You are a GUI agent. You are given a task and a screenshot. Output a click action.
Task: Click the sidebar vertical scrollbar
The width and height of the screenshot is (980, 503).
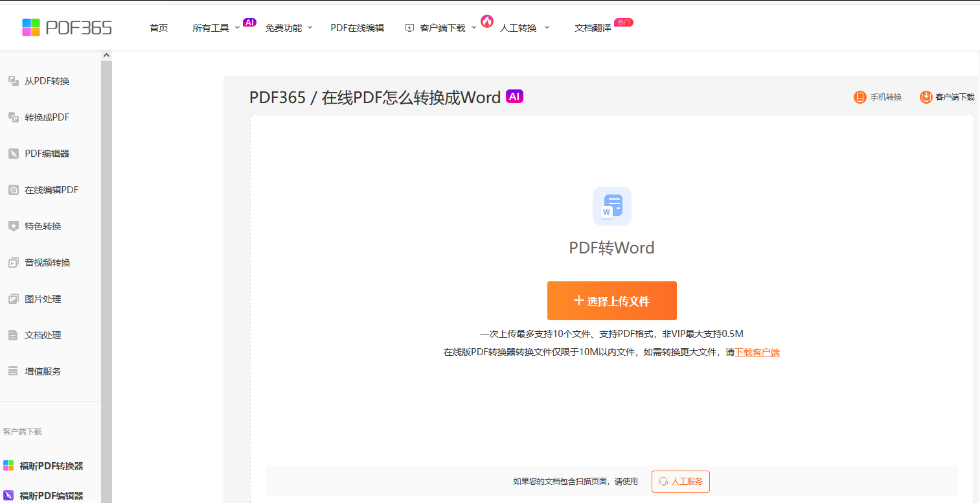tap(106, 282)
